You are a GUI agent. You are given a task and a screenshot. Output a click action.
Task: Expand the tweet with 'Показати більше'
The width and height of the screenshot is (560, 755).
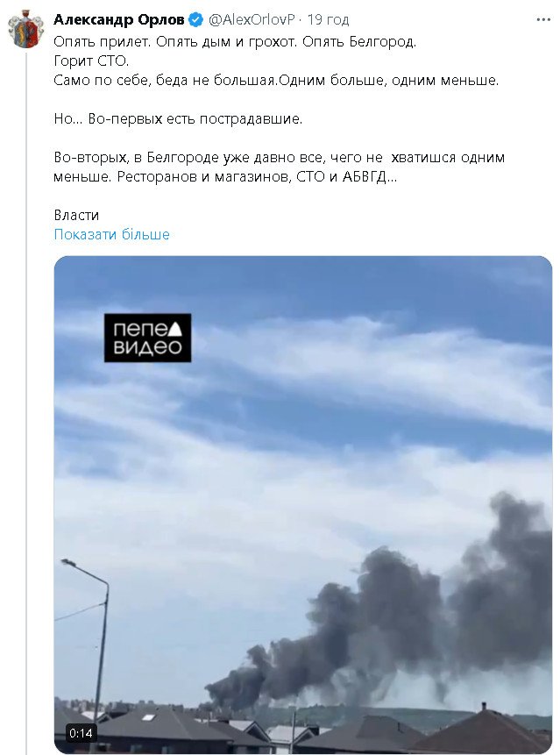coord(111,234)
